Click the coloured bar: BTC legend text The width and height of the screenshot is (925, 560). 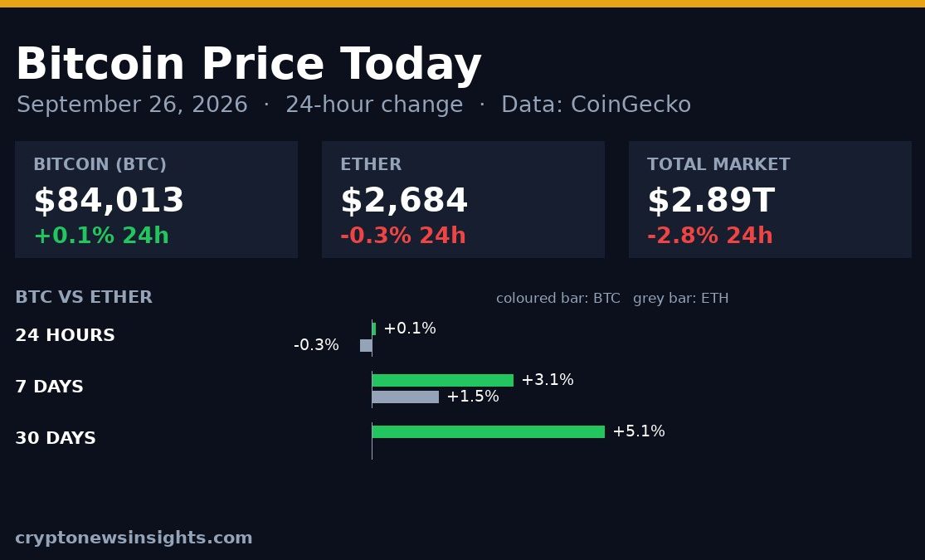tap(558, 298)
